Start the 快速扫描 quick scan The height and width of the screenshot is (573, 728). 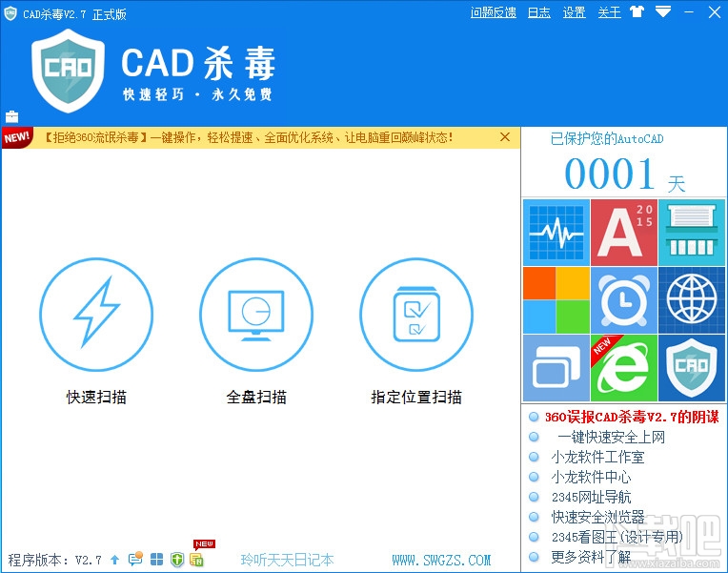coord(96,315)
